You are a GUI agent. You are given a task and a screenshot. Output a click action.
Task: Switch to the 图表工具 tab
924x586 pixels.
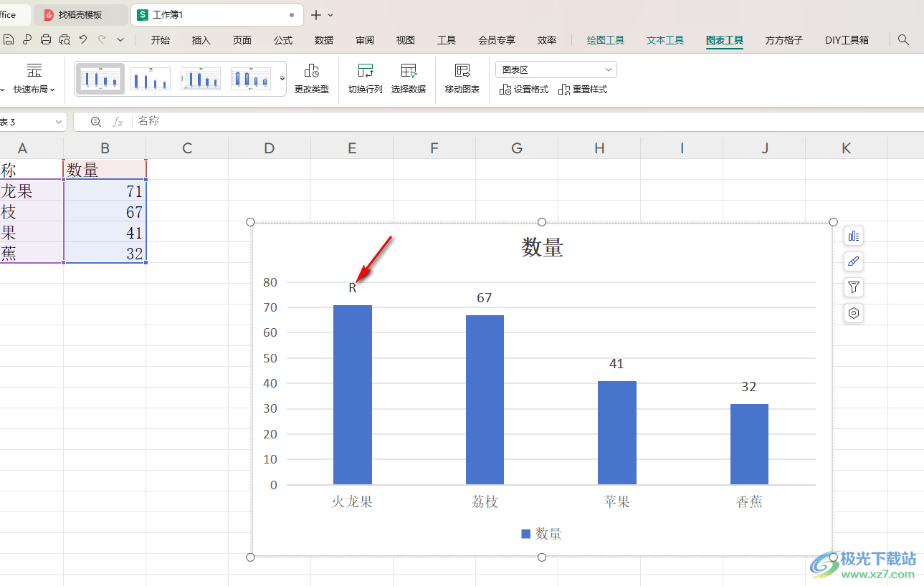pos(725,40)
